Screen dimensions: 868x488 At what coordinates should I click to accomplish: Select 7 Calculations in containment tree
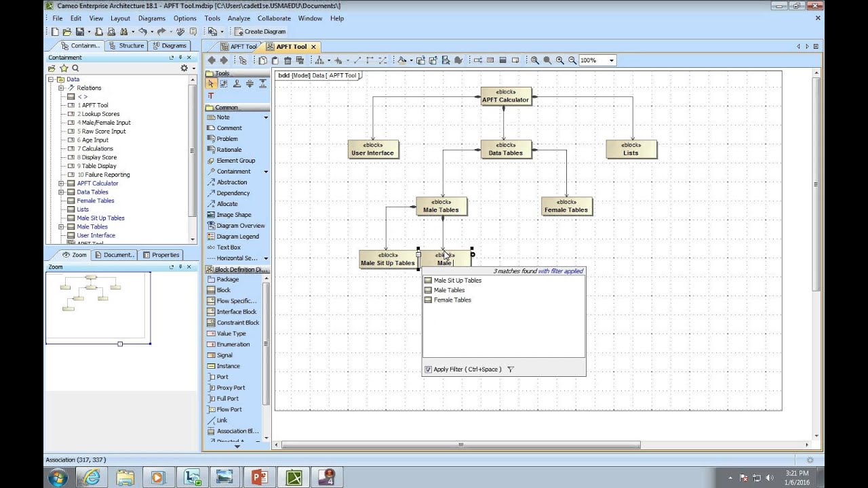tap(95, 149)
